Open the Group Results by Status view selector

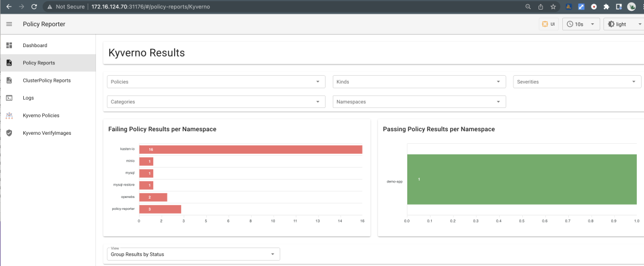pos(193,254)
